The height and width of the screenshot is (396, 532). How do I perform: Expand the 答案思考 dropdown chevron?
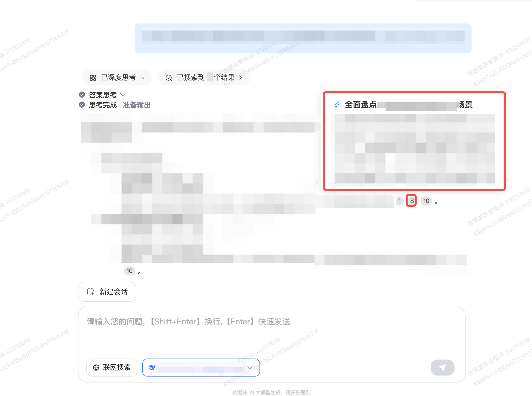(123, 95)
